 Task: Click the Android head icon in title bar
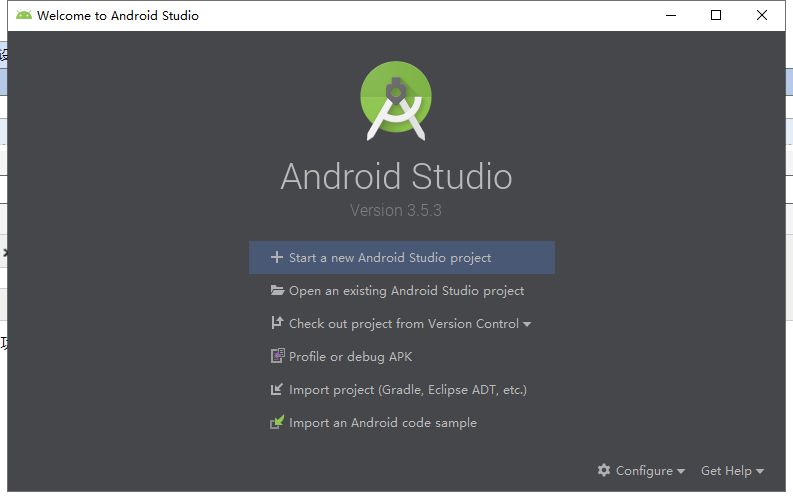click(23, 15)
